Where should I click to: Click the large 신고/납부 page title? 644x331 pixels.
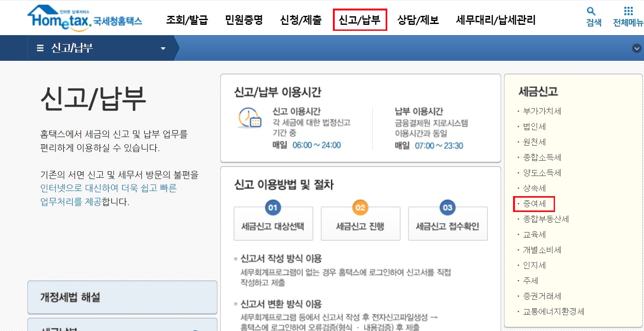pyautogui.click(x=93, y=99)
